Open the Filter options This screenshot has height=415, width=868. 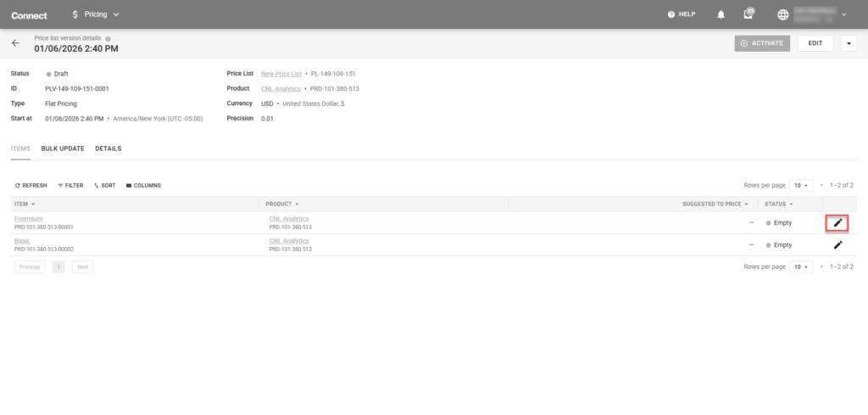[70, 185]
